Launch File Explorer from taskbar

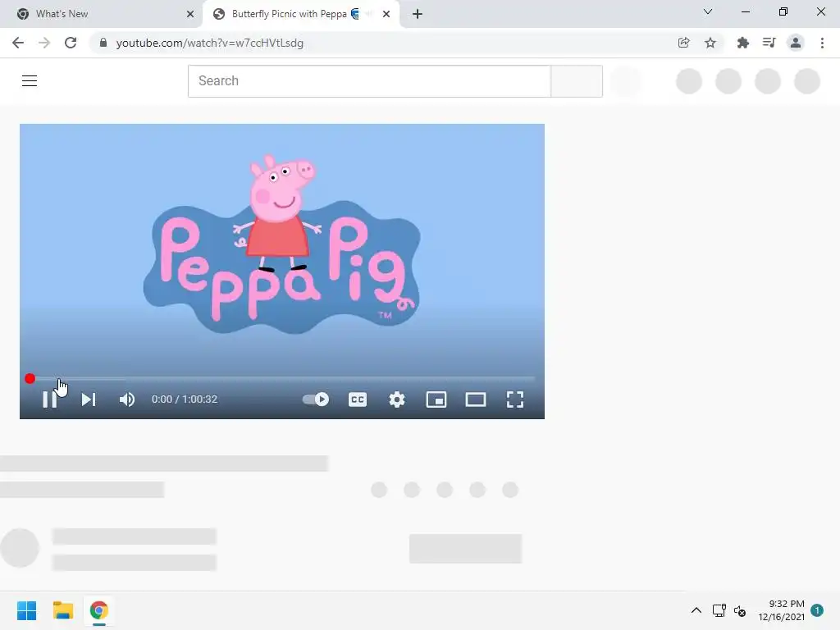coord(62,610)
